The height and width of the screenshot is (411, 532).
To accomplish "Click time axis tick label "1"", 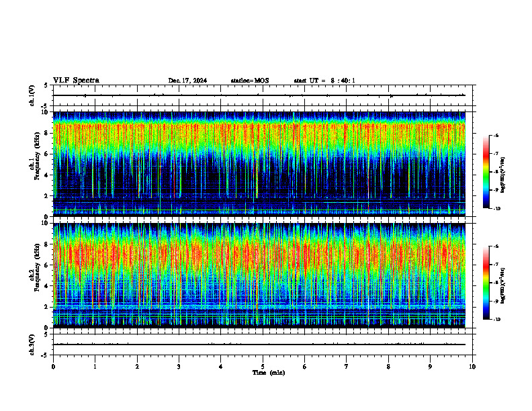I will (x=95, y=367).
